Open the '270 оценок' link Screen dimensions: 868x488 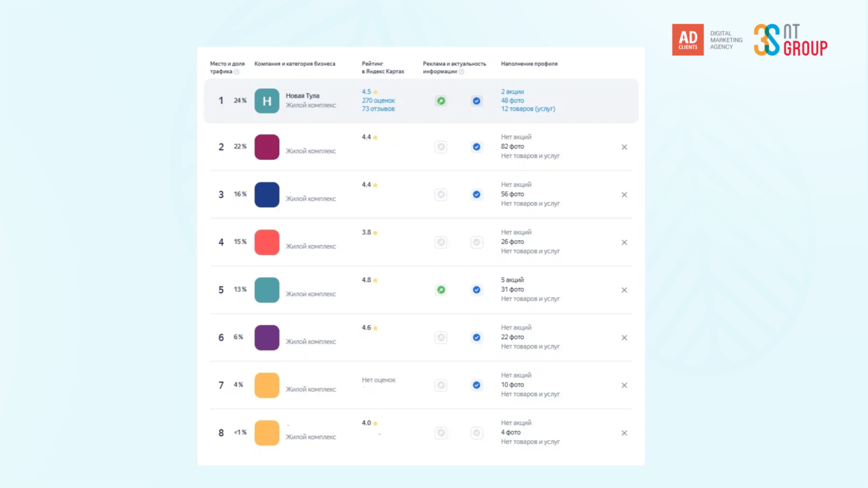[x=378, y=100]
